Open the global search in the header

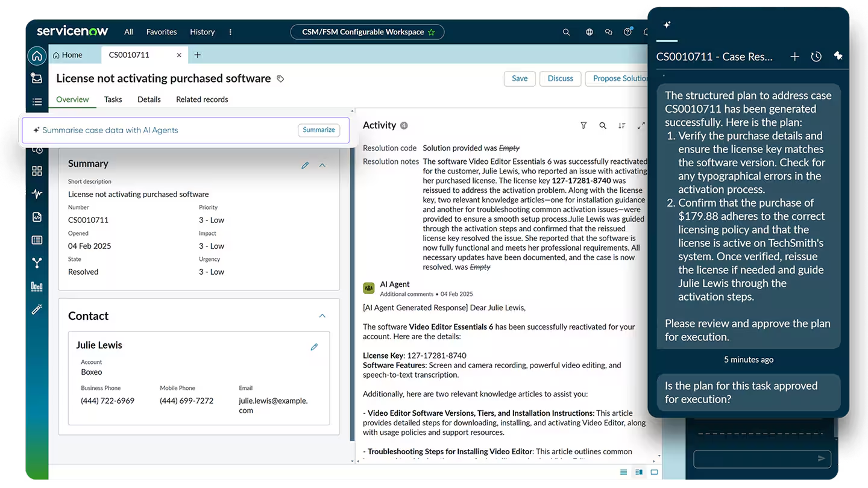(566, 31)
